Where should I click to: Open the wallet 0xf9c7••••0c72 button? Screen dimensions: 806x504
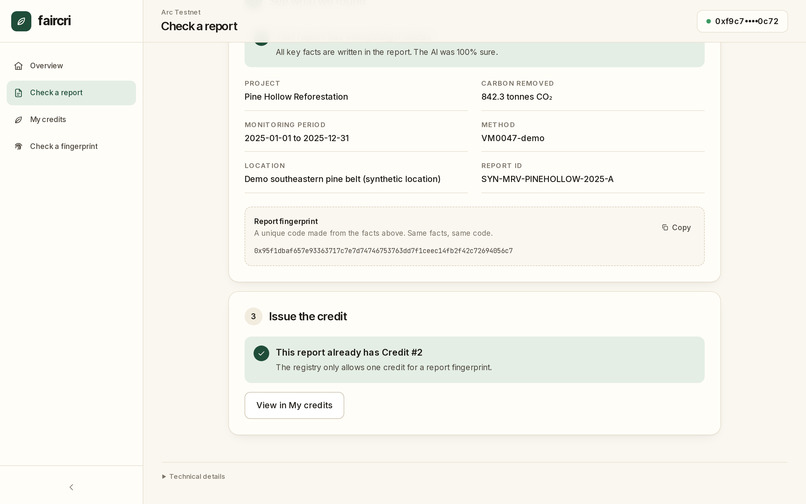(742, 21)
